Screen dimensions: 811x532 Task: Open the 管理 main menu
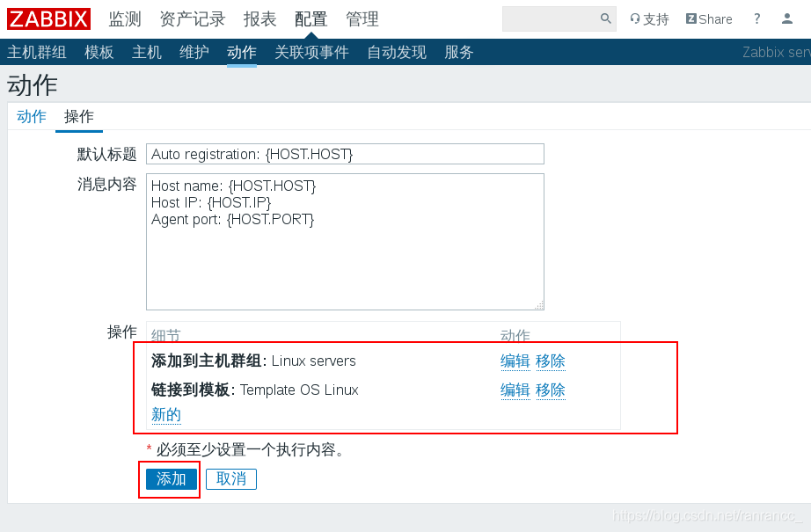pos(362,19)
